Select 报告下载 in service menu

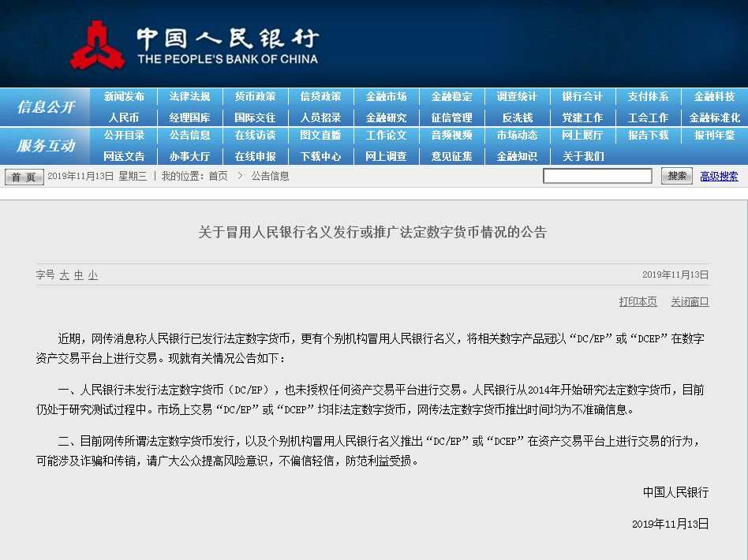click(x=649, y=135)
